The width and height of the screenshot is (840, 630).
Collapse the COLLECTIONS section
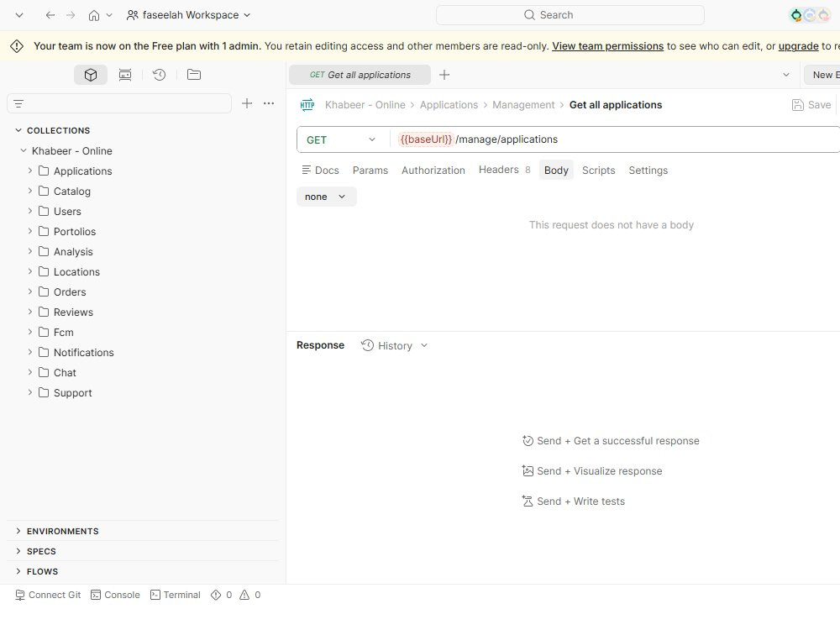coord(18,130)
